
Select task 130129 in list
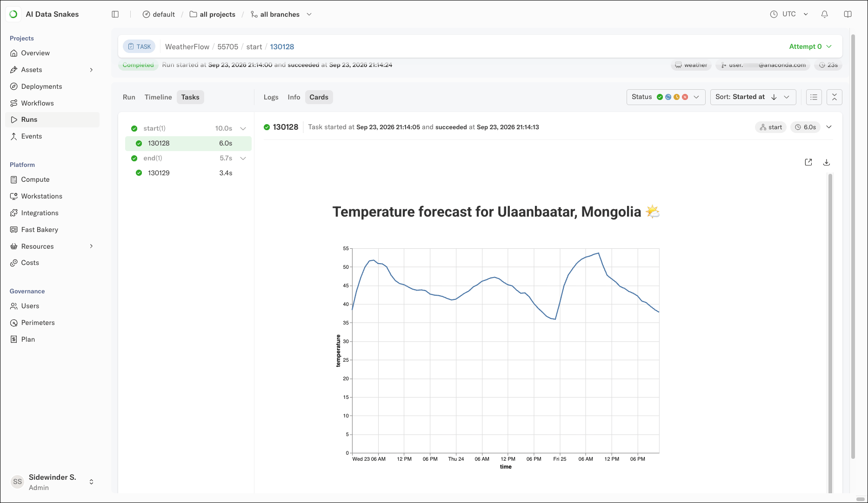pos(188,173)
